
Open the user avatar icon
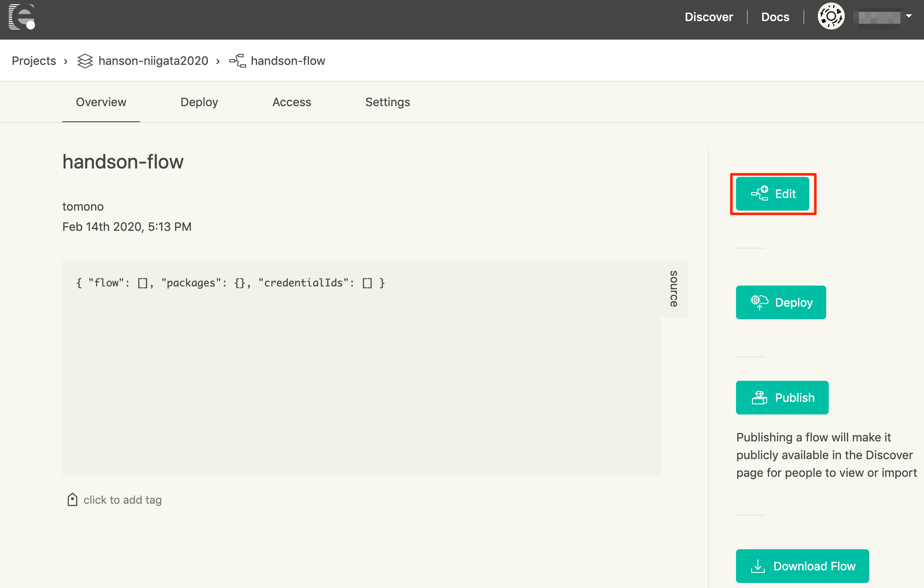pyautogui.click(x=831, y=16)
